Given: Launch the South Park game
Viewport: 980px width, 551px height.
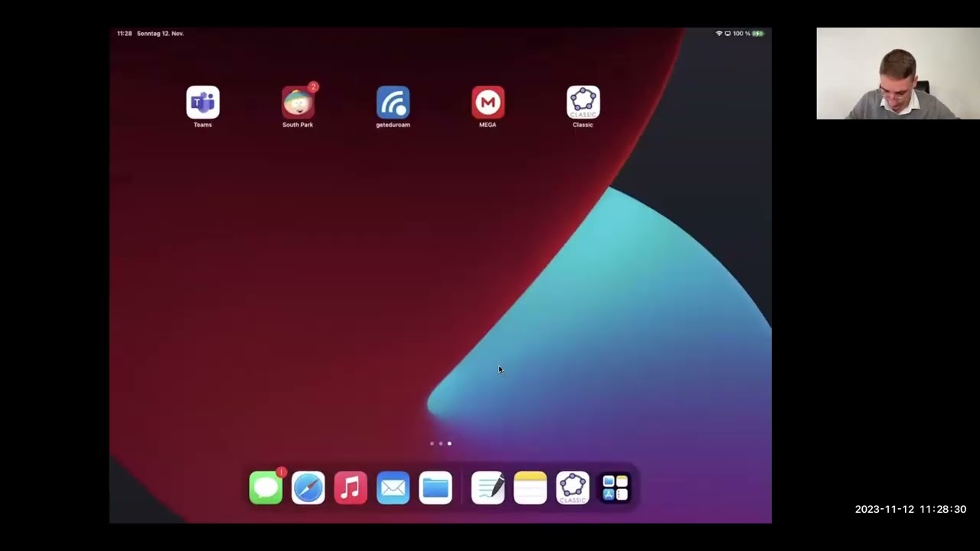Looking at the screenshot, I should click(x=298, y=103).
